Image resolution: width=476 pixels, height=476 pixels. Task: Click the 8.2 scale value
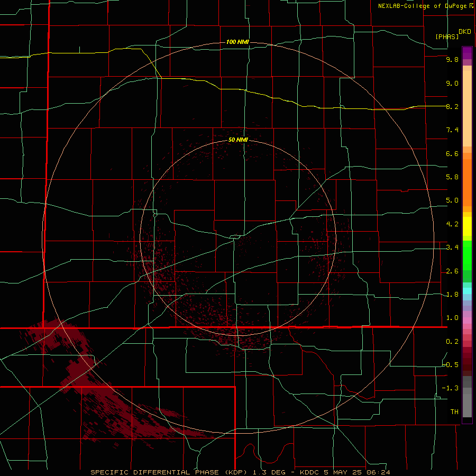pyautogui.click(x=452, y=106)
